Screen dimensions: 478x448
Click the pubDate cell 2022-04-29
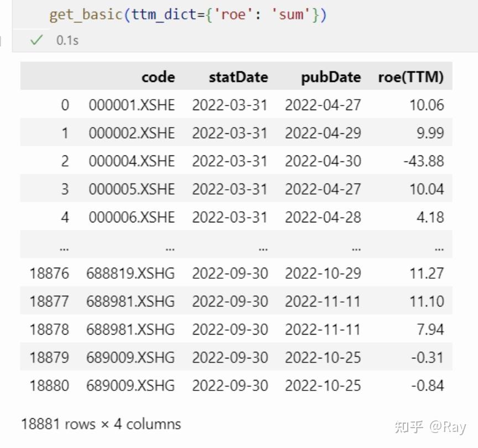323,133
